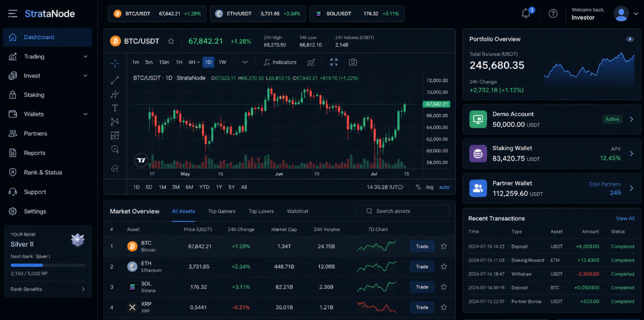Image resolution: width=644 pixels, height=320 pixels.
Task: Click the chart screenshot camera icon
Action: coord(353,63)
